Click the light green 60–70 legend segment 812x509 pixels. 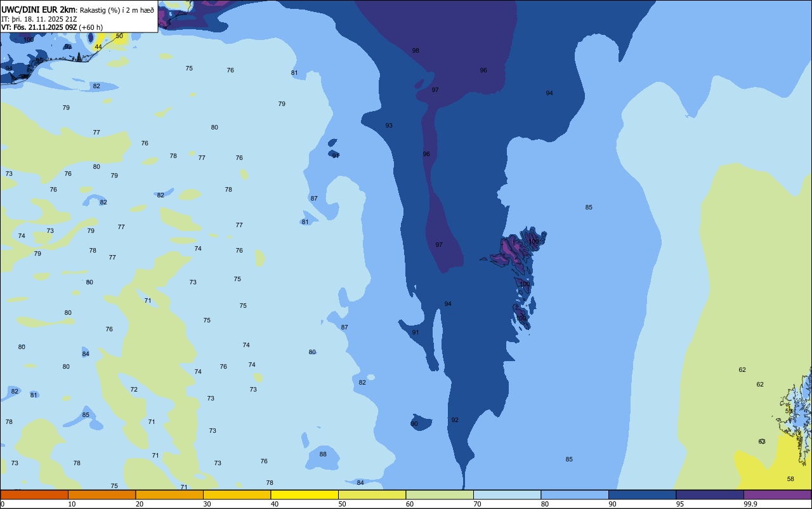click(x=440, y=494)
